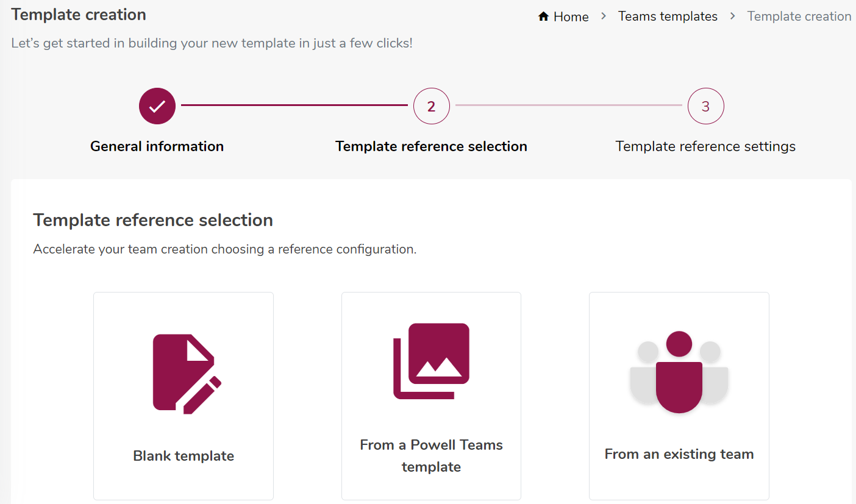The image size is (856, 504).
Task: Click the Template reference selection step label
Action: click(x=431, y=146)
